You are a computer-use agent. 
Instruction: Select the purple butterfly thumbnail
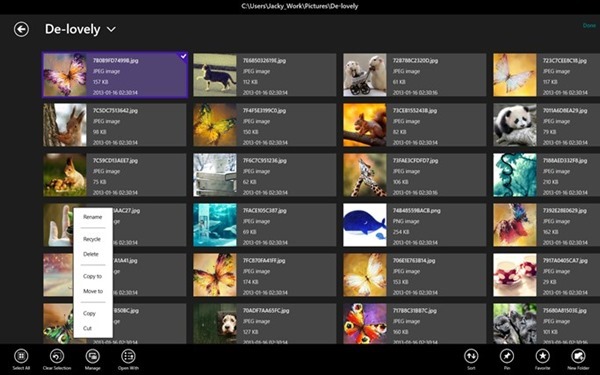coord(65,75)
